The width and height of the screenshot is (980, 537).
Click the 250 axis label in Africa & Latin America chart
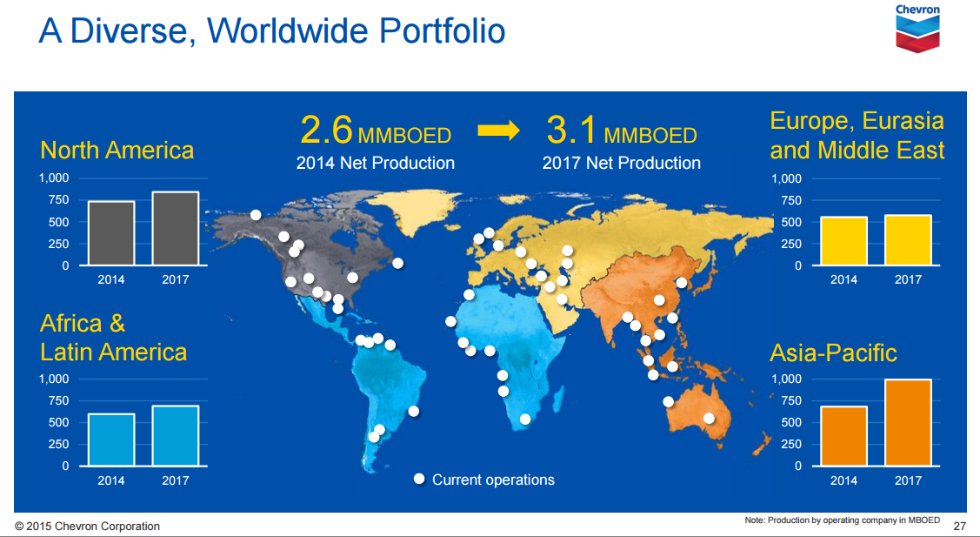coord(59,445)
